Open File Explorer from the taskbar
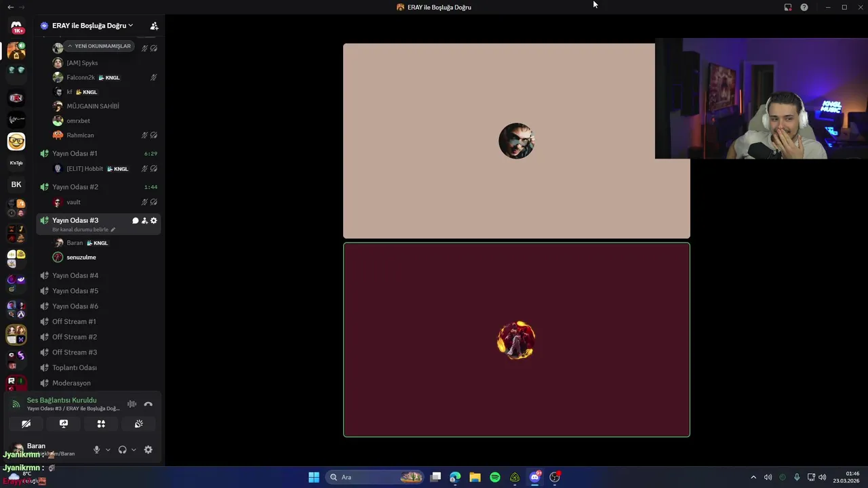 coord(475,477)
